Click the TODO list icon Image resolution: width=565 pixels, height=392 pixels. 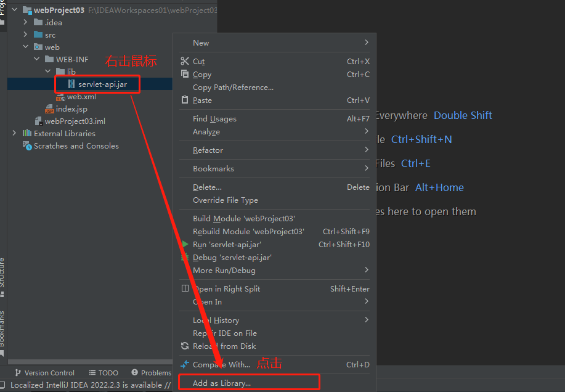92,372
